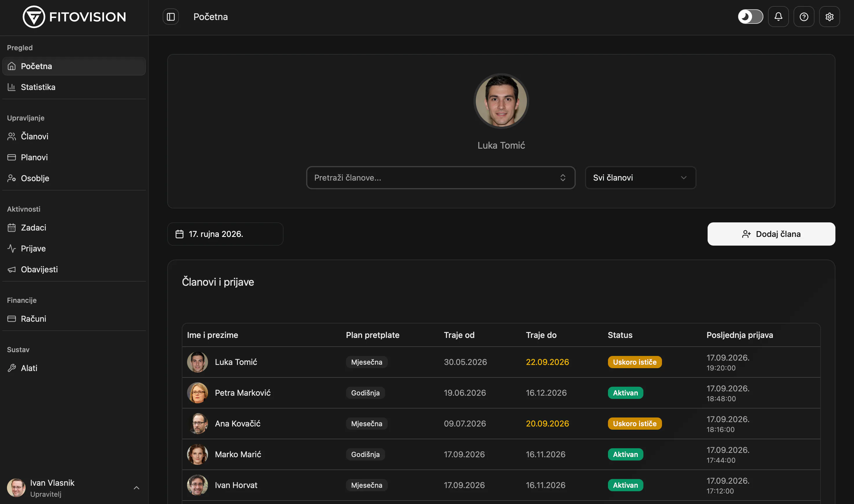Toggle dark mode switch
The width and height of the screenshot is (854, 504).
click(x=750, y=17)
